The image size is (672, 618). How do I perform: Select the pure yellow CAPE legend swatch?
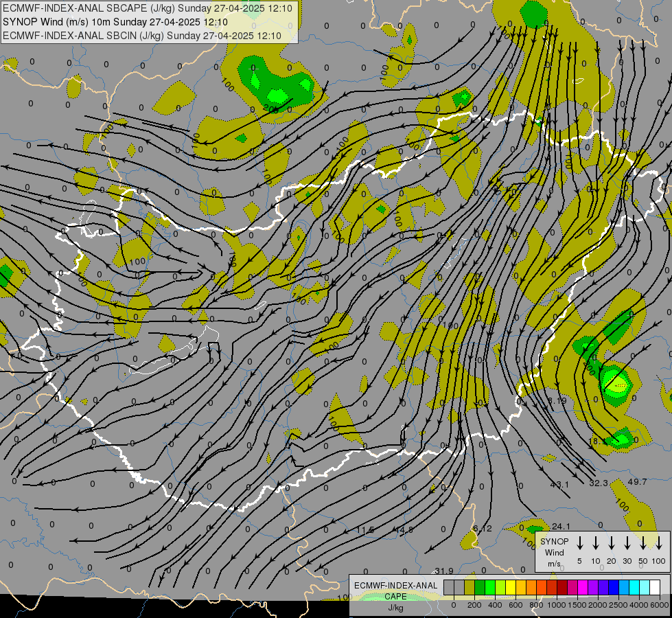coord(511,587)
